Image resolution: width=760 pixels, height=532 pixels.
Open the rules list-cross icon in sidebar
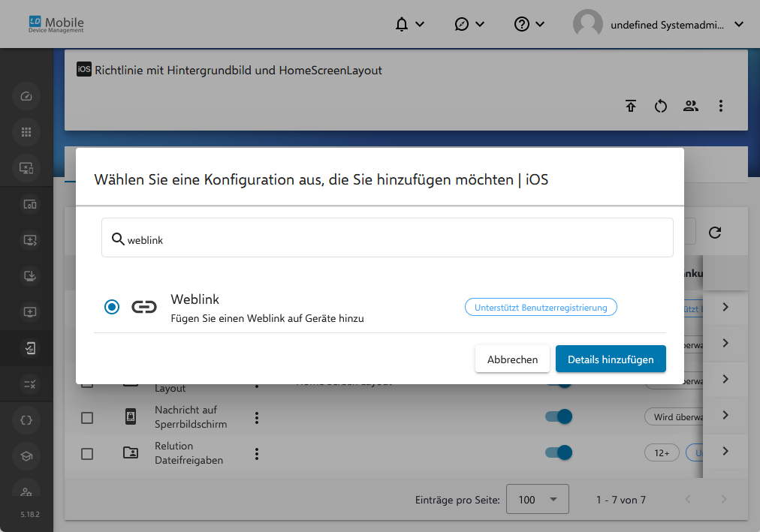click(29, 384)
